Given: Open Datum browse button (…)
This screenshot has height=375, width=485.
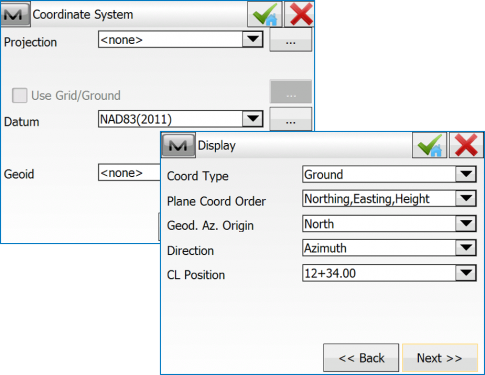Looking at the screenshot, I should coord(291,119).
